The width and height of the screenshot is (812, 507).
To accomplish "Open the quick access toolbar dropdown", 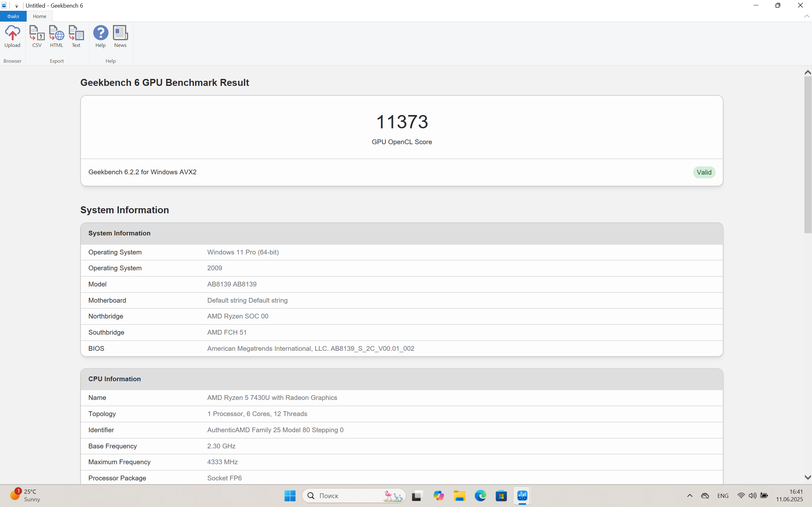I will coord(16,6).
